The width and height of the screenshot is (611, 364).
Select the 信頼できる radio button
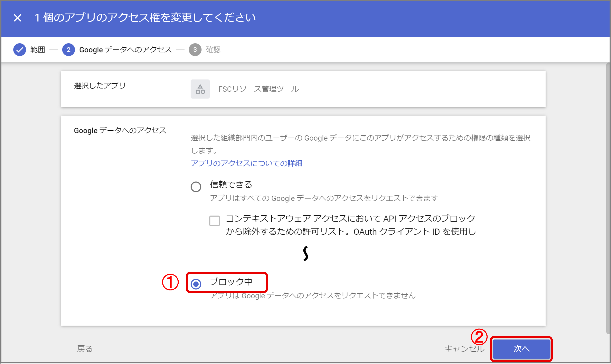coord(196,187)
